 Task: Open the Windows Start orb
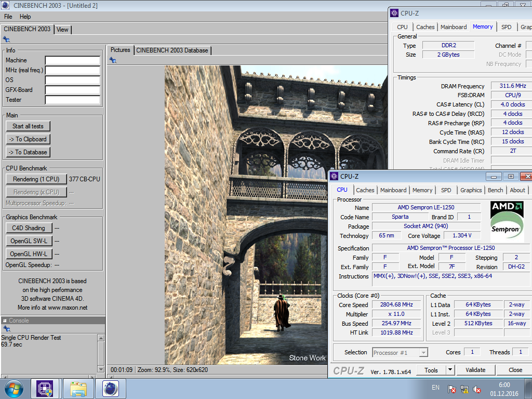pyautogui.click(x=14, y=389)
